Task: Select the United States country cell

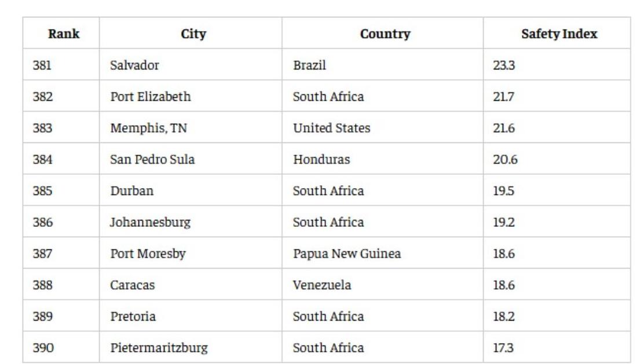Action: 331,128
